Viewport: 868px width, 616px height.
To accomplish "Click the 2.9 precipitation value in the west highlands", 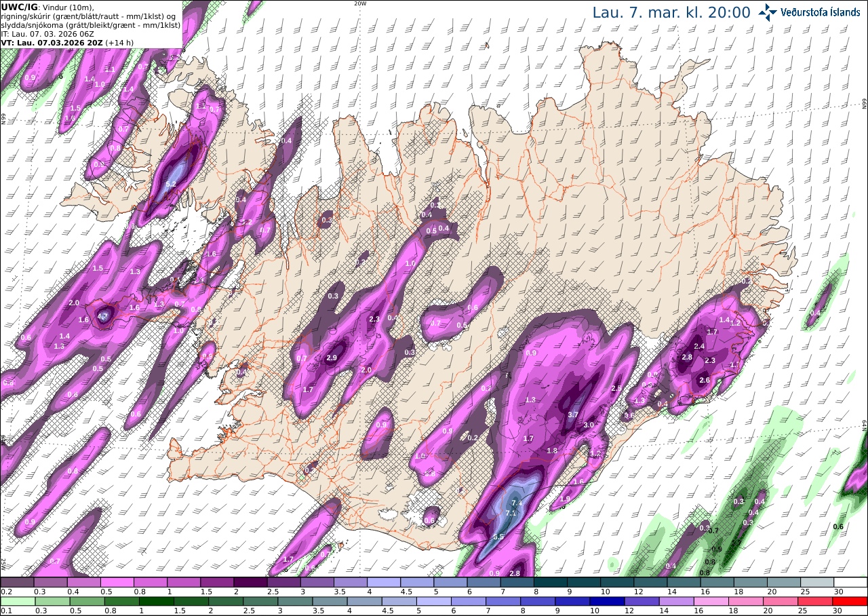I will point(332,358).
